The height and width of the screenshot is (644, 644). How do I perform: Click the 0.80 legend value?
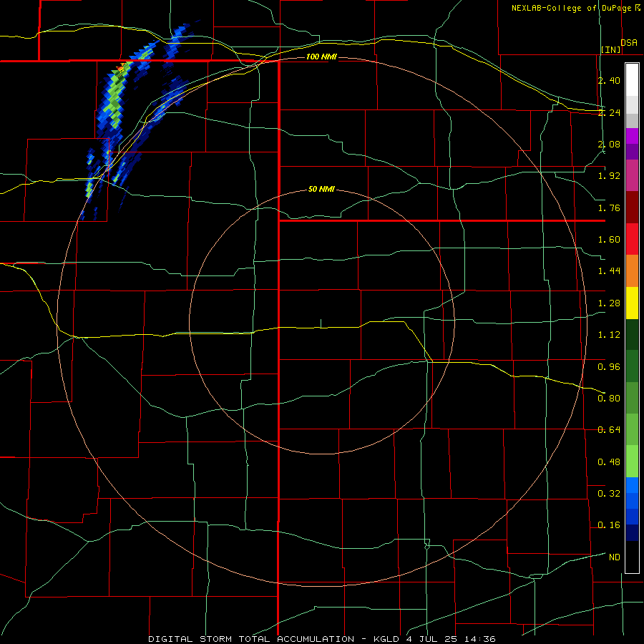(609, 399)
